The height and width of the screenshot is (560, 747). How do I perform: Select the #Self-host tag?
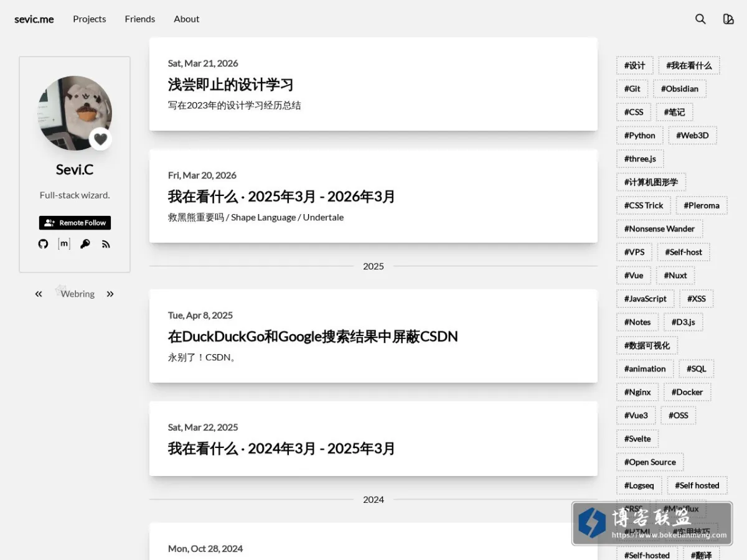click(x=684, y=252)
